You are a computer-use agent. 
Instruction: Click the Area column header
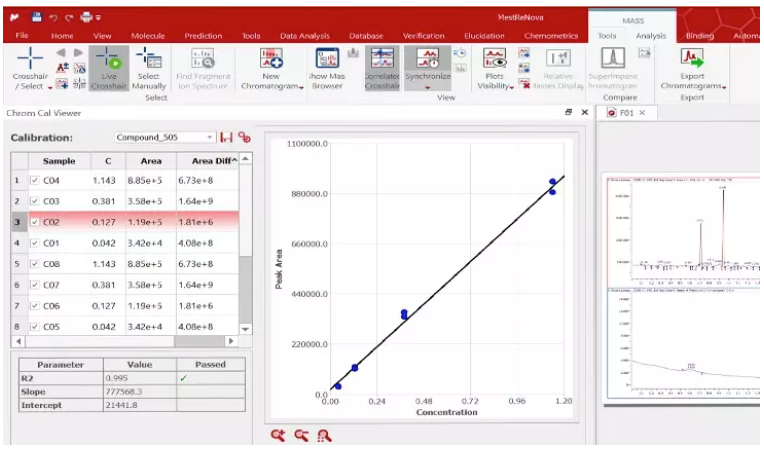[x=151, y=160]
